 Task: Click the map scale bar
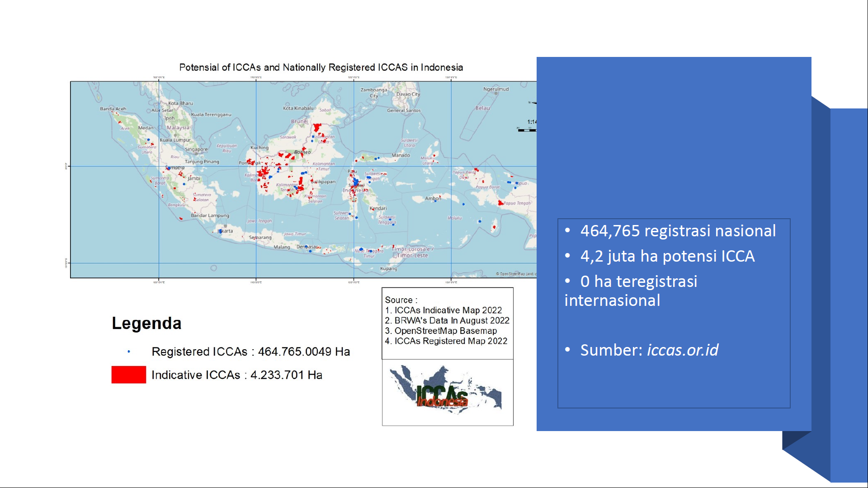tap(527, 130)
